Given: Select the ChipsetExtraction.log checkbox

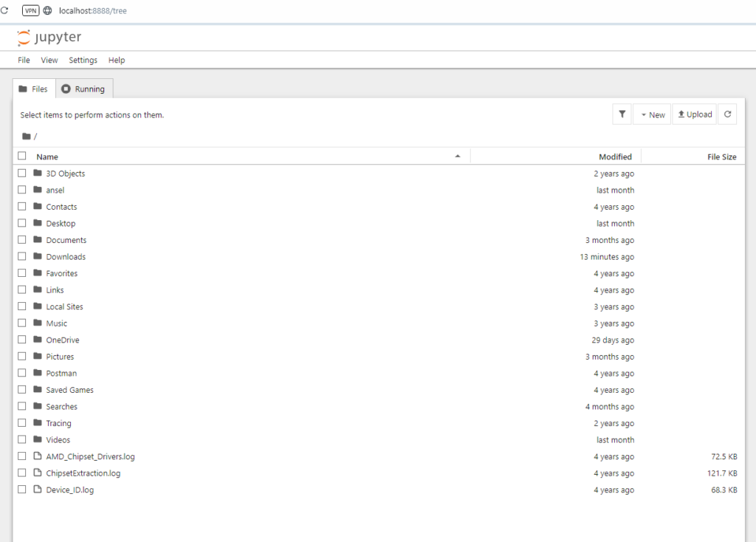Looking at the screenshot, I should click(x=22, y=473).
